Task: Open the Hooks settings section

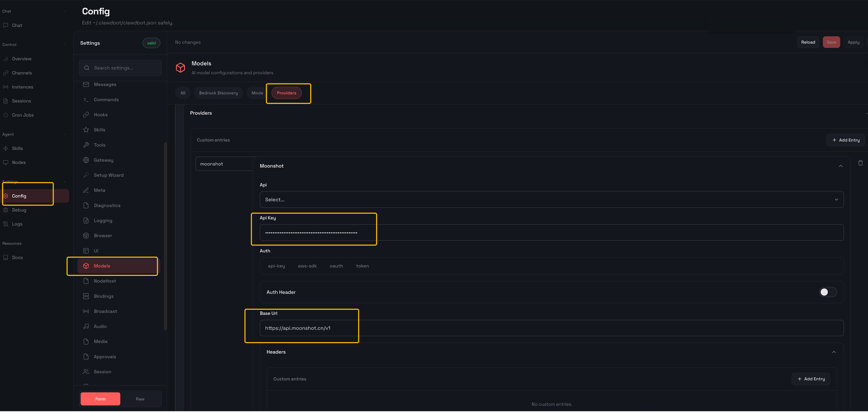Action: [100, 115]
